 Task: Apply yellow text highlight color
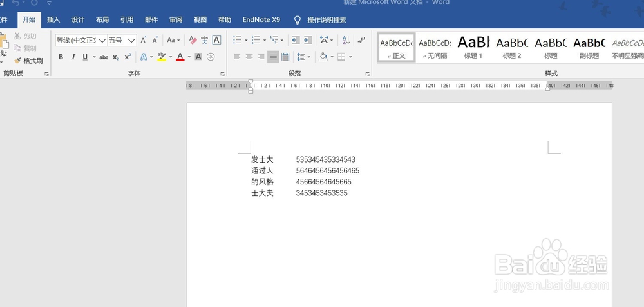coord(162,57)
